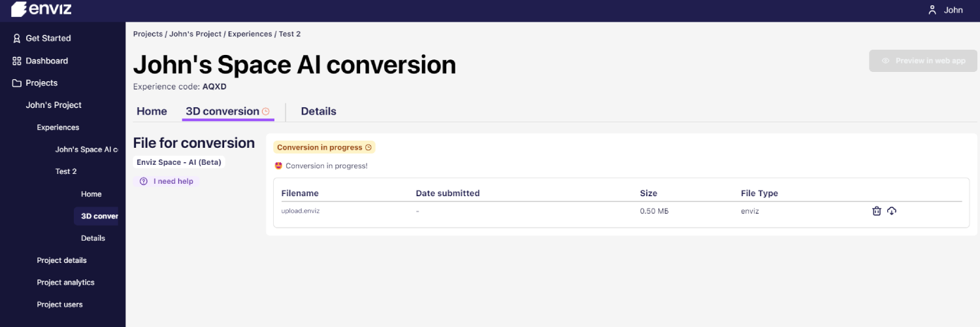The width and height of the screenshot is (980, 327).
Task: Click the File Type column header
Action: pyautogui.click(x=759, y=194)
